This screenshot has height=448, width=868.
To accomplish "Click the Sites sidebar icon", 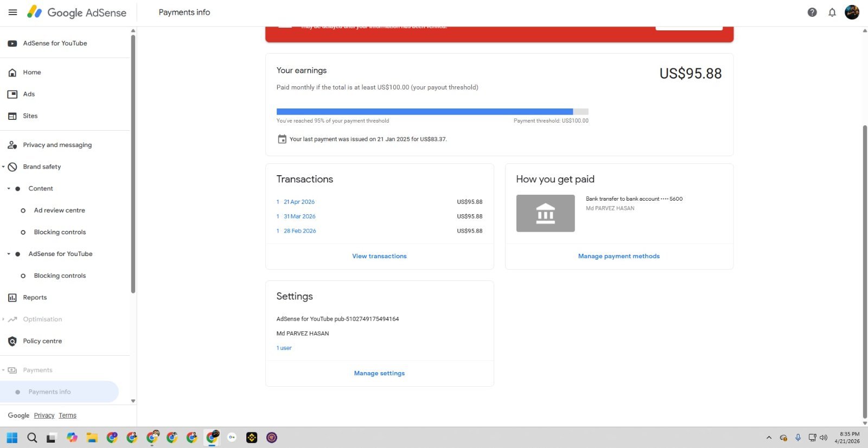I will coord(12,116).
